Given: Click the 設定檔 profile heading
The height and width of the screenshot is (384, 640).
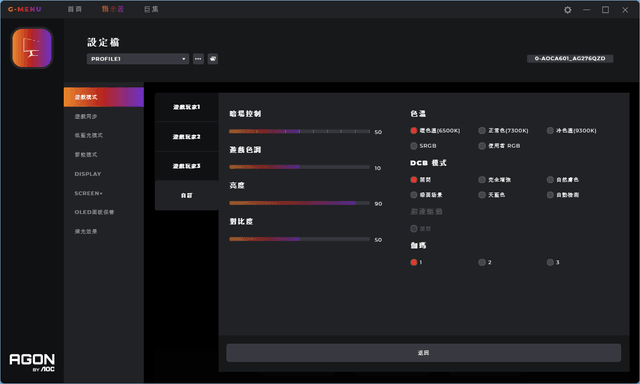Looking at the screenshot, I should pos(103,42).
